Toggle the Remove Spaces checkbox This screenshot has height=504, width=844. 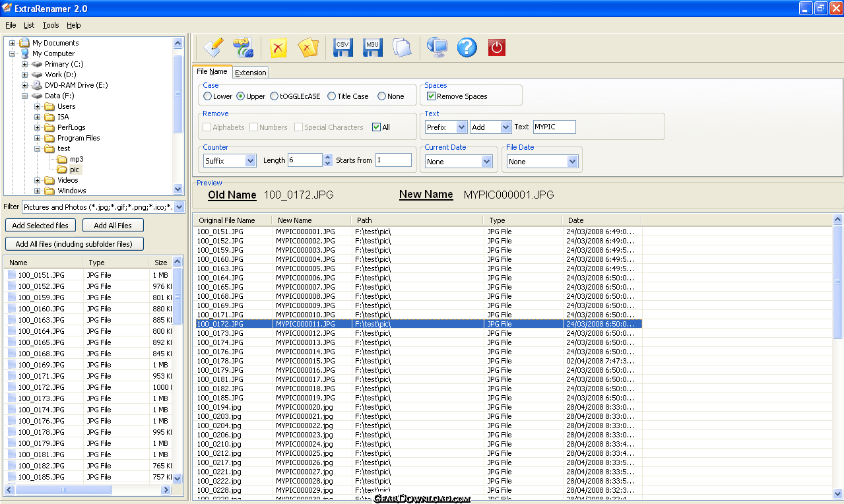click(x=432, y=96)
